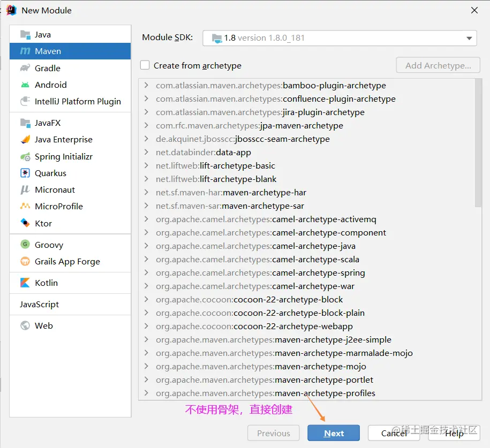Expand camel-archetype-activemq node

(146, 219)
